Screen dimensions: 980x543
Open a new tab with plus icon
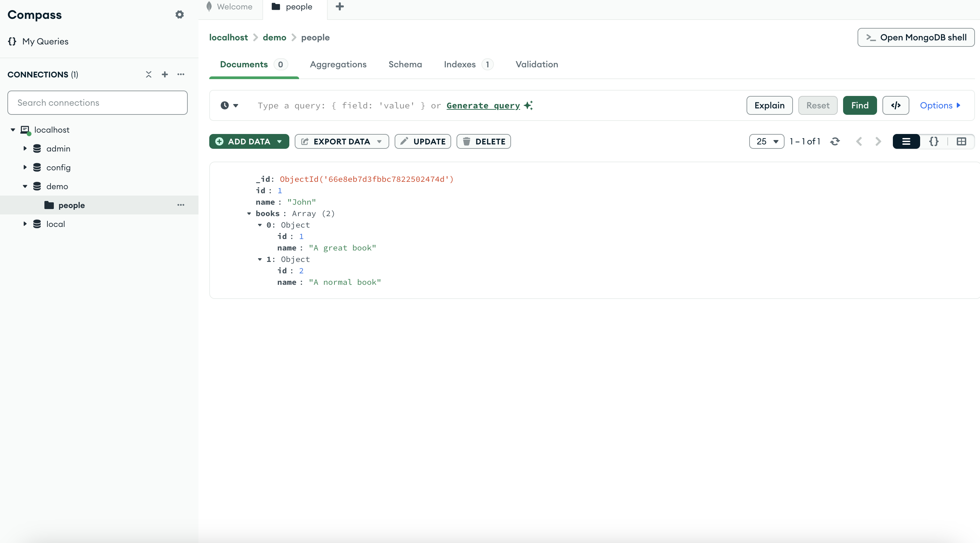pyautogui.click(x=340, y=6)
